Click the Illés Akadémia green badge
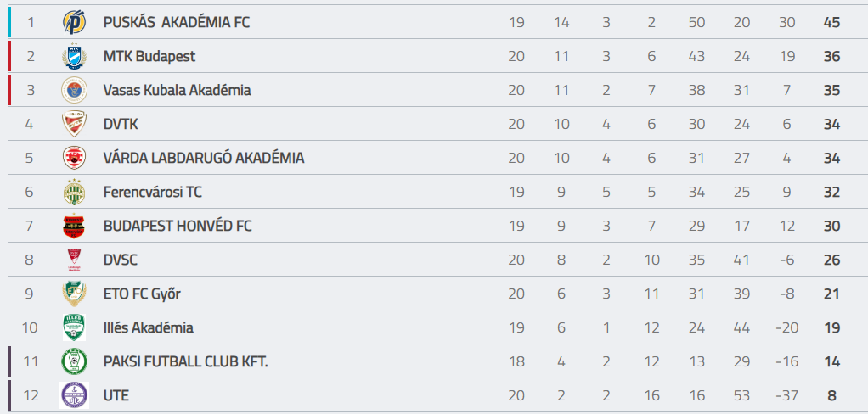 pyautogui.click(x=75, y=327)
